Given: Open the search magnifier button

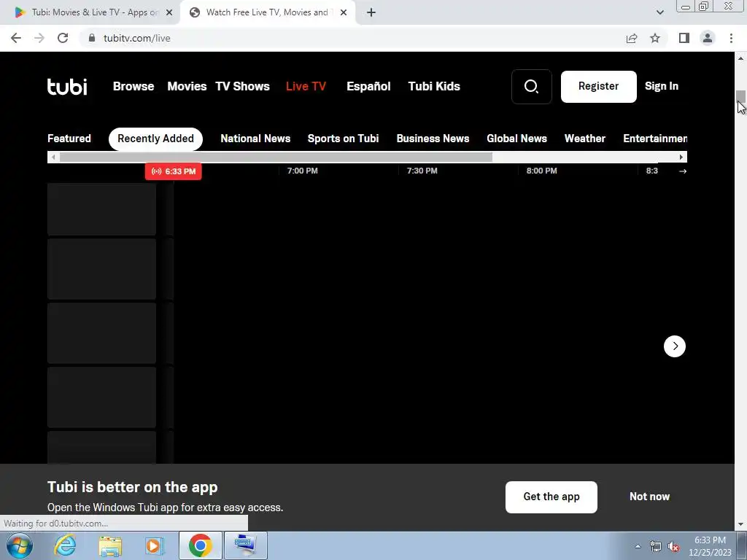Looking at the screenshot, I should [x=532, y=87].
